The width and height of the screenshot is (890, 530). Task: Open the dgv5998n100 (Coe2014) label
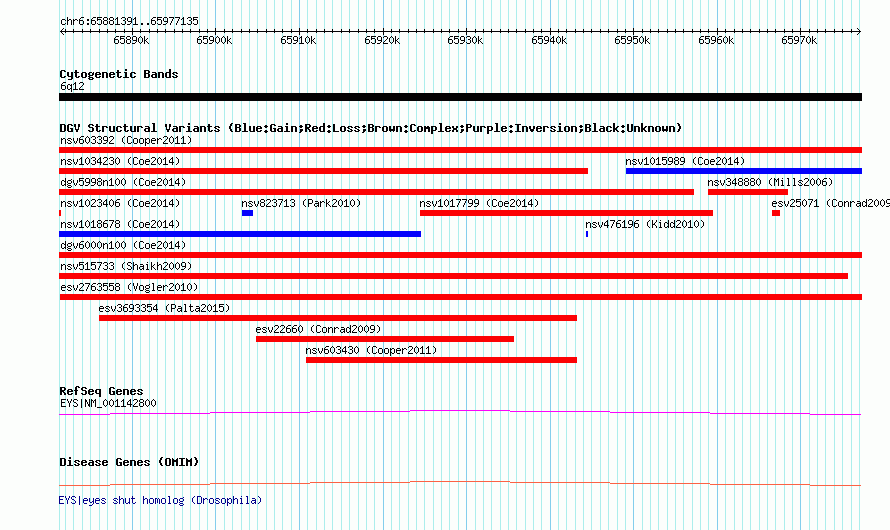click(123, 182)
